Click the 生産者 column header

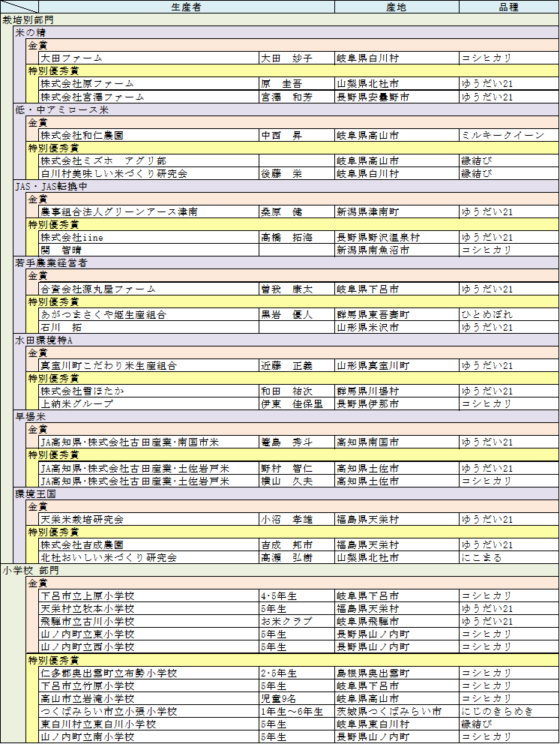186,7
